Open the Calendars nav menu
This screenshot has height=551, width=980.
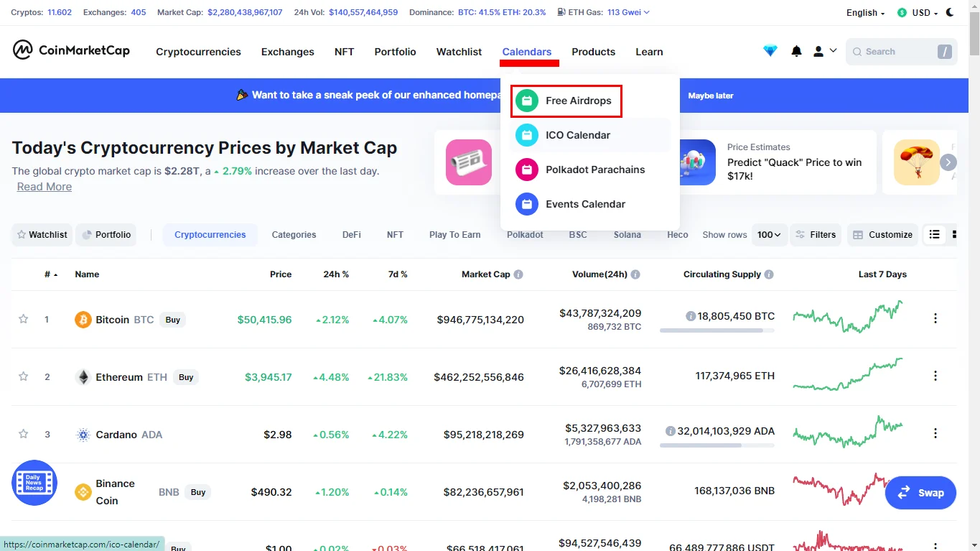[527, 52]
